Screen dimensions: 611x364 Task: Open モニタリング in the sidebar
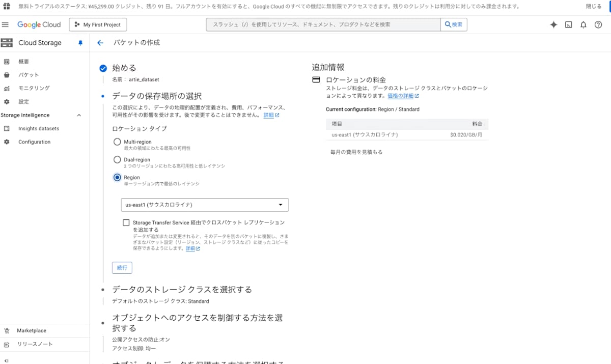tap(34, 88)
